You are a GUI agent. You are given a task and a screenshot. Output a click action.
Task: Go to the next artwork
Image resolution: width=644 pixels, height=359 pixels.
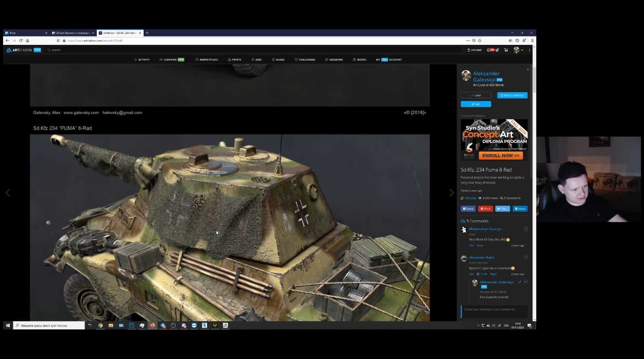451,193
